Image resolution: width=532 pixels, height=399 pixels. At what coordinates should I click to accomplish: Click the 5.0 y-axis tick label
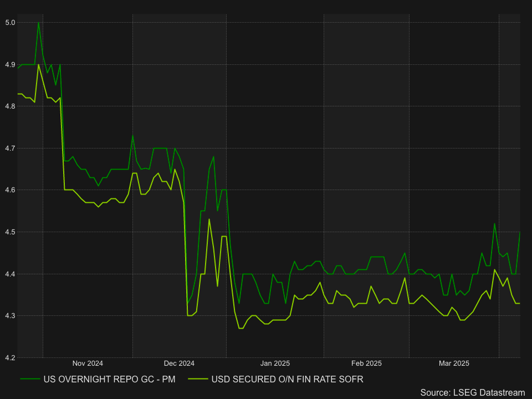click(9, 23)
